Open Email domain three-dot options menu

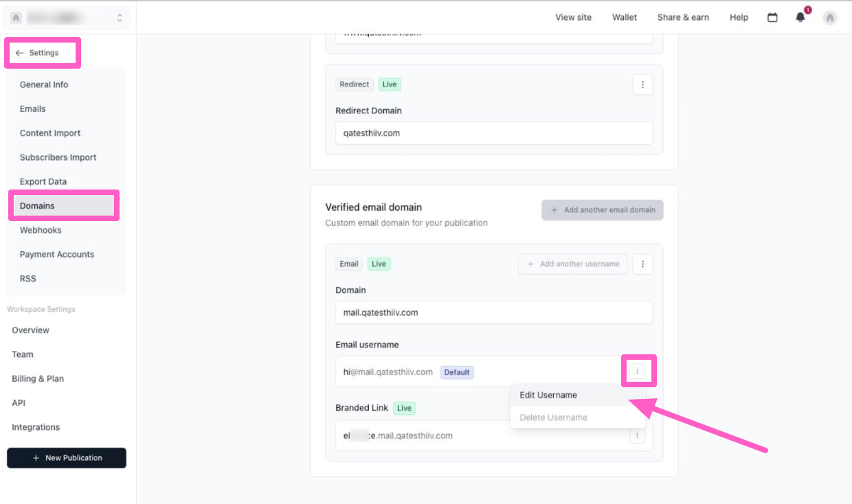coord(642,264)
